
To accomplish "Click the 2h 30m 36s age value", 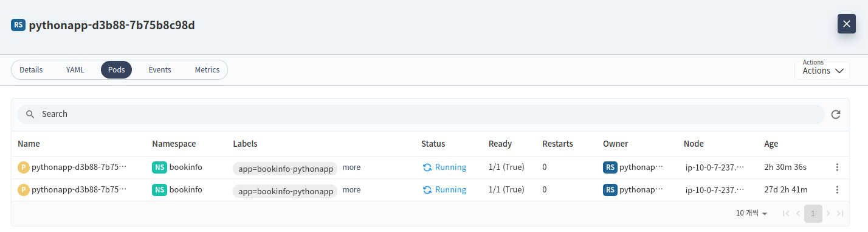I will (785, 167).
